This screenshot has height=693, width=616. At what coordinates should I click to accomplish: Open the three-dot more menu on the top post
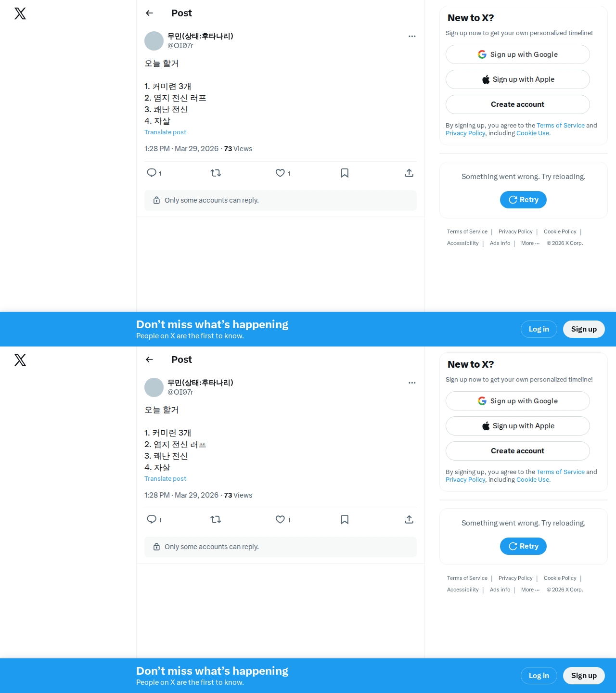tap(412, 36)
